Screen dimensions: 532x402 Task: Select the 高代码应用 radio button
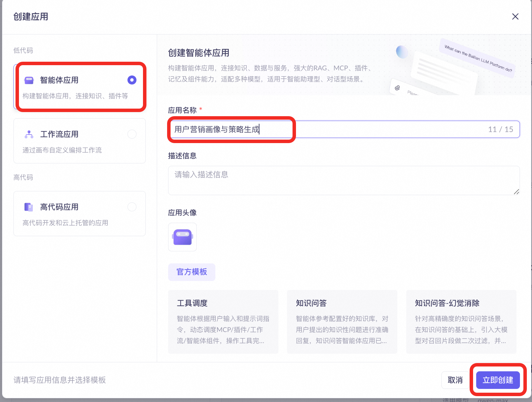[x=132, y=207]
